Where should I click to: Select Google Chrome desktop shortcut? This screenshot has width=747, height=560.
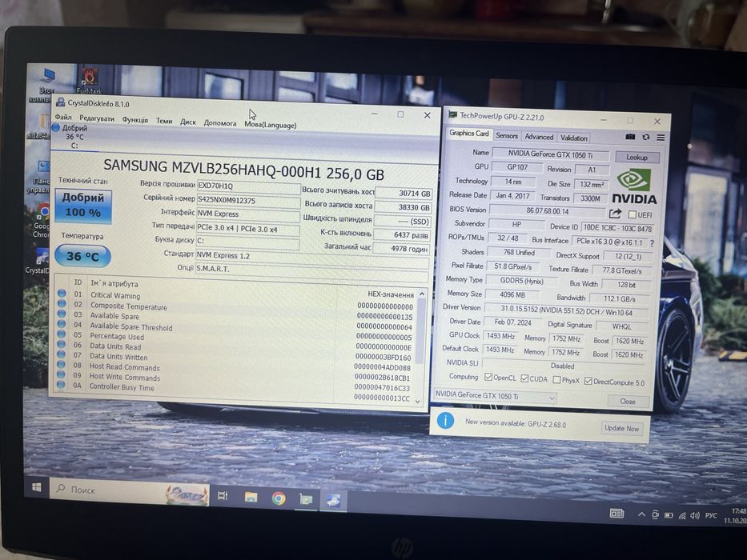coord(42,220)
